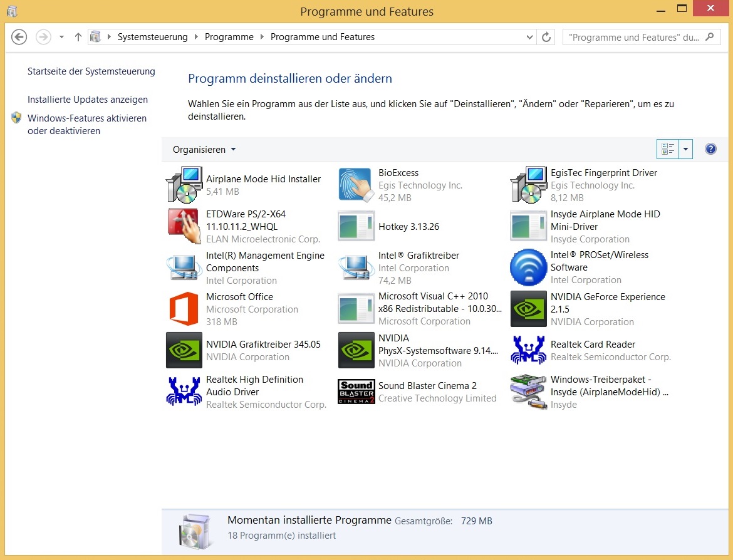Click the Insyde Airplane Mode HID Mini-Driver icon
Viewport: 733px width, 560px height.
tap(529, 226)
